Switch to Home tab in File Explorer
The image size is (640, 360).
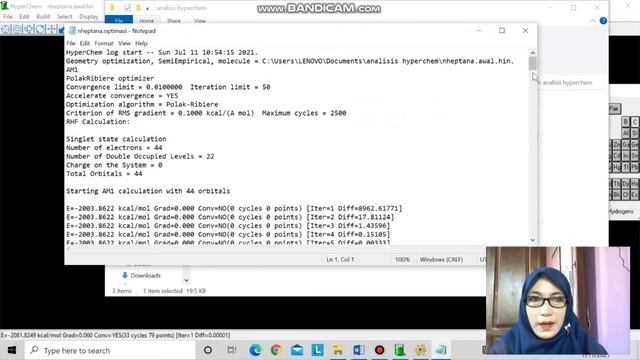[x=147, y=21]
